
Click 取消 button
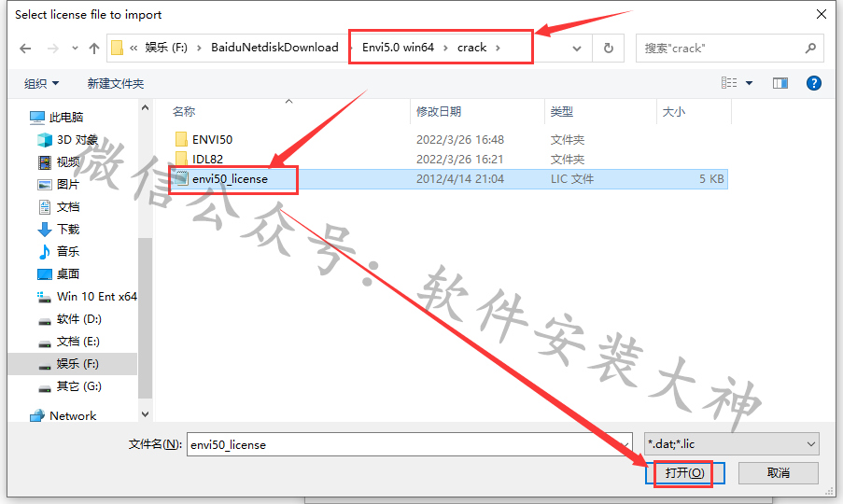tap(779, 473)
